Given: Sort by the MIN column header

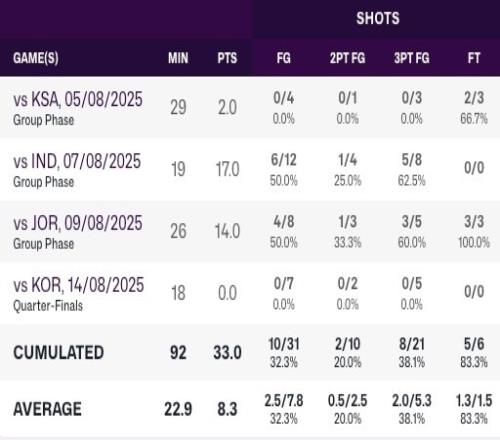Looking at the screenshot, I should coord(178,58).
